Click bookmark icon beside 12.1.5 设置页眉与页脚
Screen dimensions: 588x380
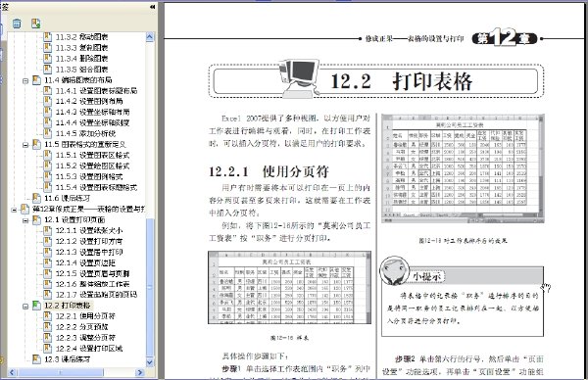pos(48,273)
